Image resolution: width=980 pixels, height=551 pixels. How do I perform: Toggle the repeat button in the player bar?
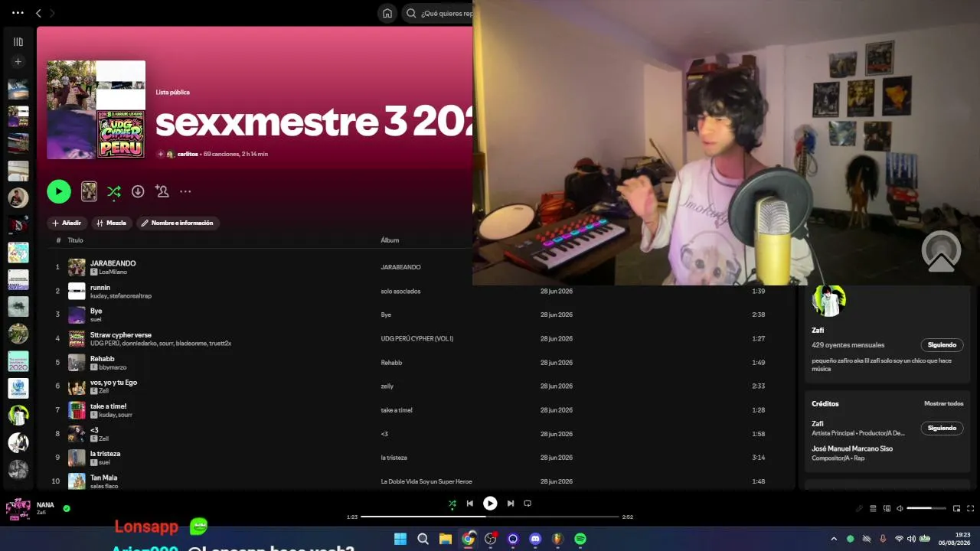tap(528, 504)
